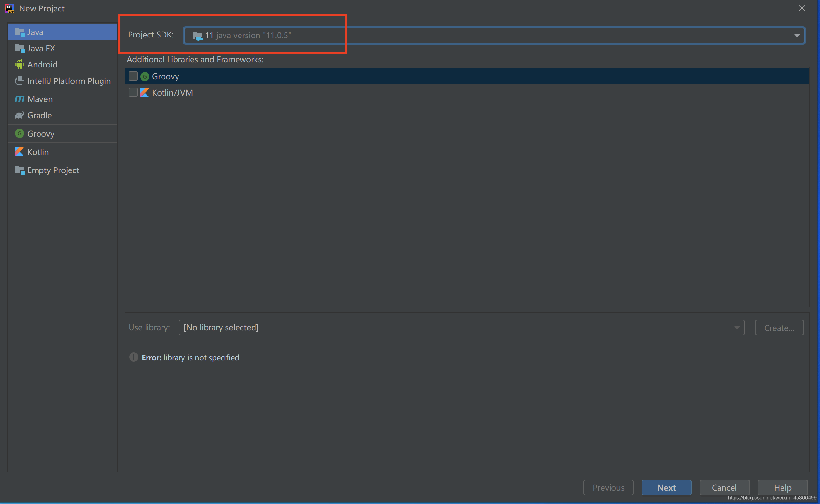Check the Kotlin/JVM framework checkbox
The width and height of the screenshot is (820, 504).
133,93
